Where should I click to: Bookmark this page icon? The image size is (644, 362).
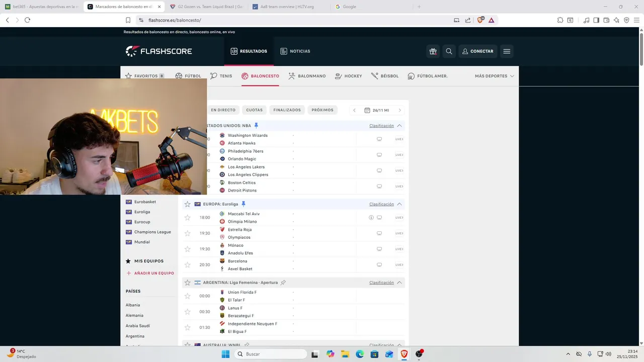(128, 20)
